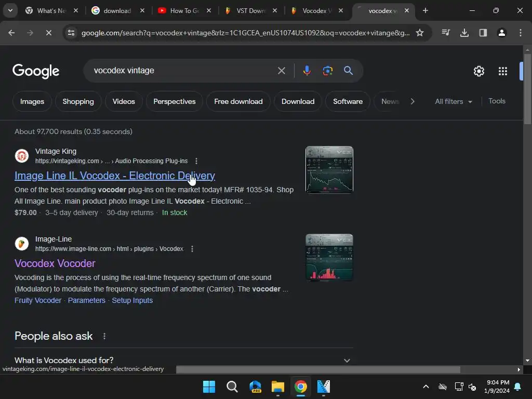Screen dimensions: 532x399
Task: Apply the Download filter chip
Action: pyautogui.click(x=298, y=101)
